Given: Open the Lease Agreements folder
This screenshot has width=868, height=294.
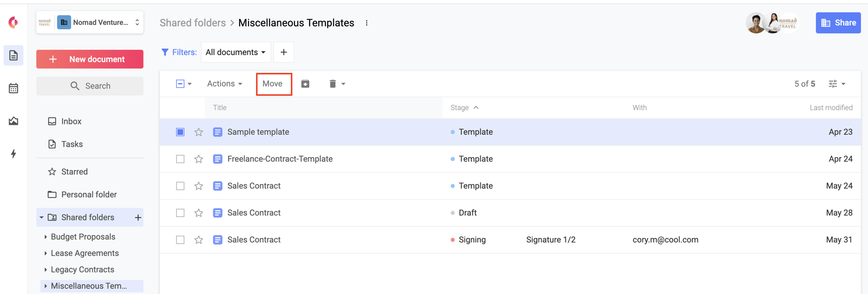Looking at the screenshot, I should coord(85,253).
